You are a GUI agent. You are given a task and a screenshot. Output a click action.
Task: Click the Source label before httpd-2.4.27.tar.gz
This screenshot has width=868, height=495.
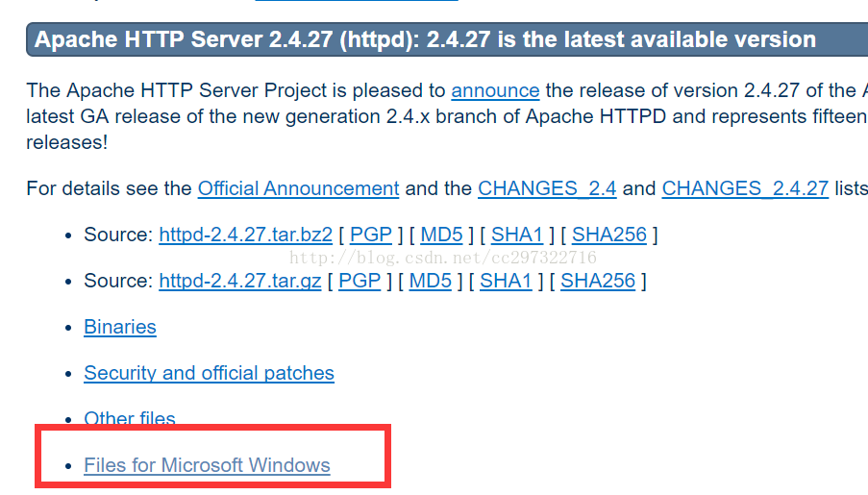(x=118, y=281)
